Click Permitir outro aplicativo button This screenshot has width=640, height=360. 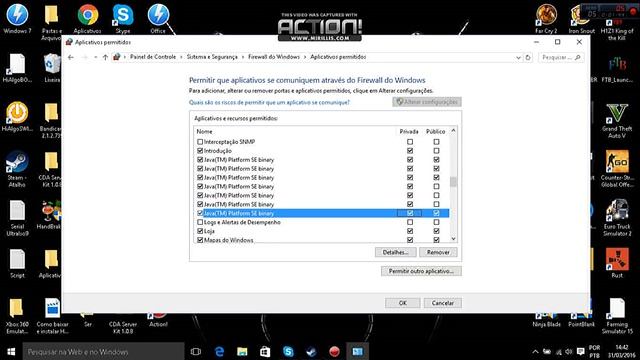coord(421,271)
